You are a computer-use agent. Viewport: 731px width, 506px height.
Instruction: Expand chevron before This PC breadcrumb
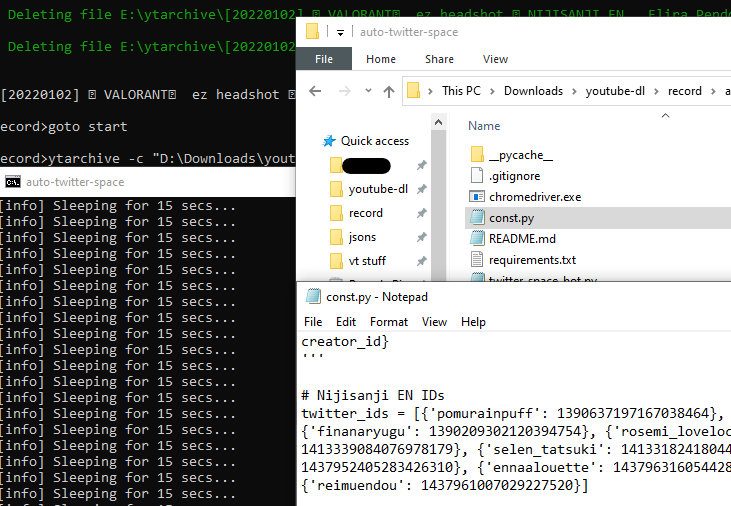tap(430, 91)
